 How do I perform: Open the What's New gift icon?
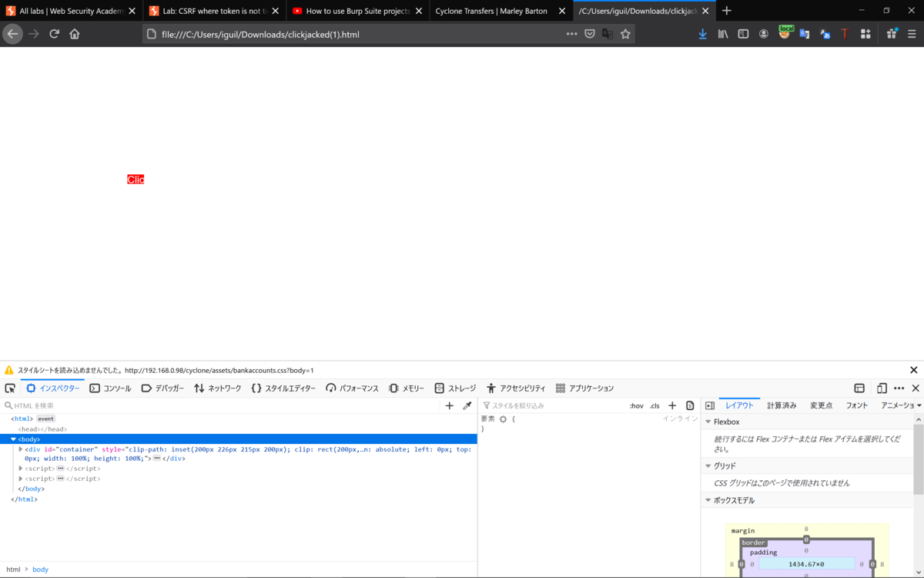tap(892, 34)
